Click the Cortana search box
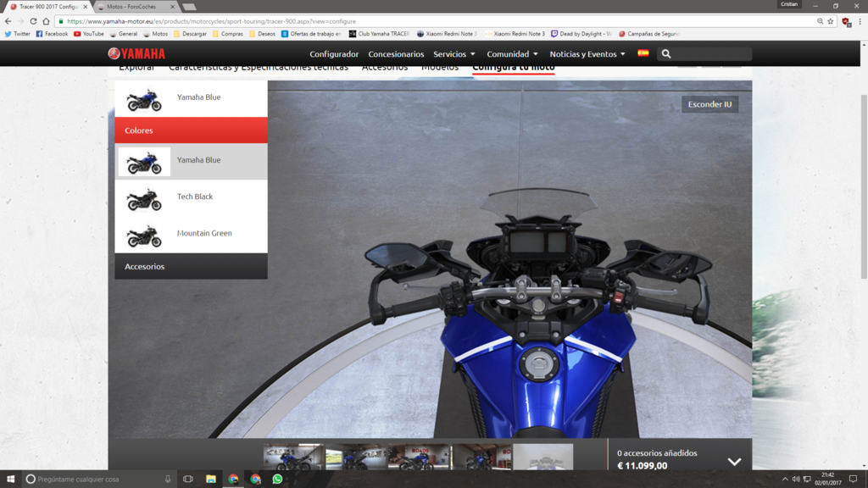The image size is (868, 488). 98,480
